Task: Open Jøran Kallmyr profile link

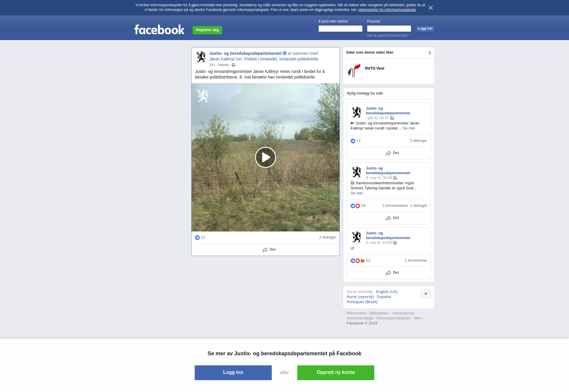Action: click(222, 59)
